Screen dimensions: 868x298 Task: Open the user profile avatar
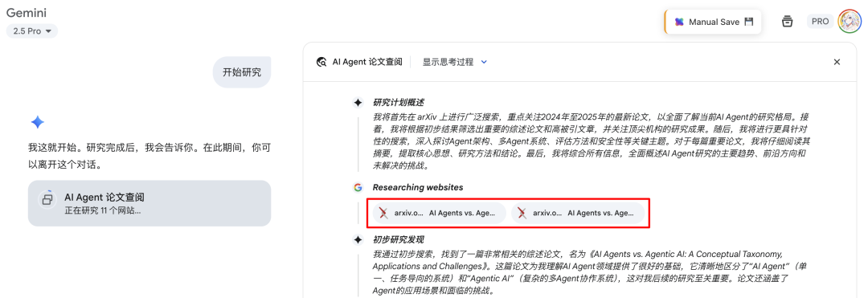pyautogui.click(x=850, y=22)
